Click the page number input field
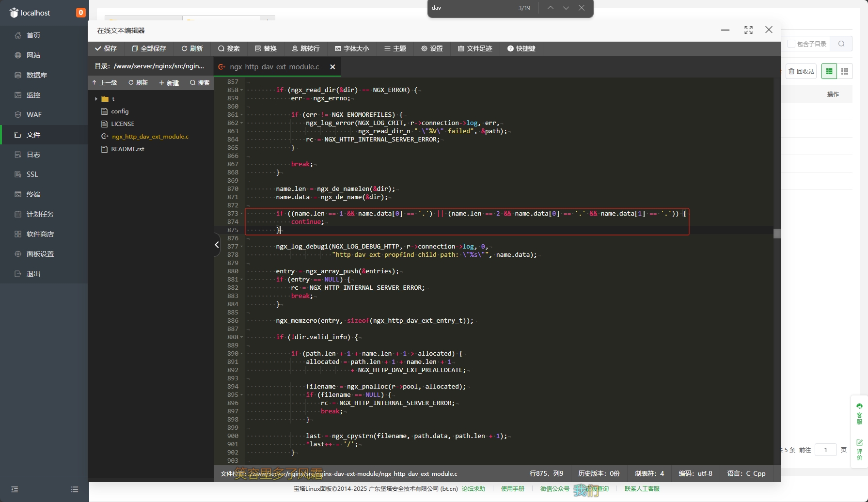Image resolution: width=868 pixels, height=502 pixels. coord(826,450)
